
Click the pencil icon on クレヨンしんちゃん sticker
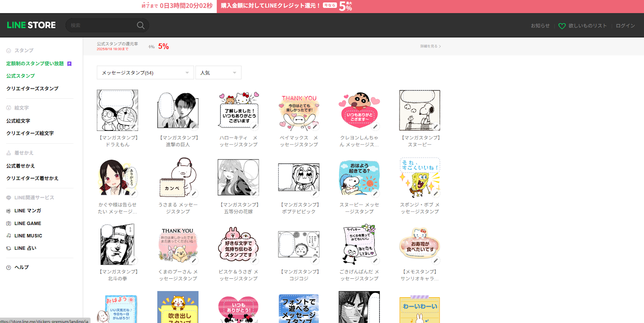pos(375,126)
